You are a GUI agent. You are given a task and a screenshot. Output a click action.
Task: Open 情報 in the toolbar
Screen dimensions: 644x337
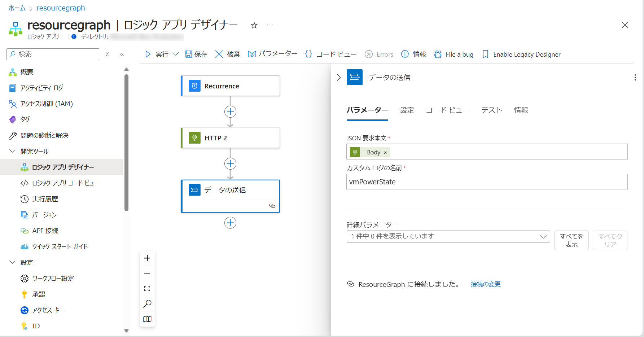[414, 54]
